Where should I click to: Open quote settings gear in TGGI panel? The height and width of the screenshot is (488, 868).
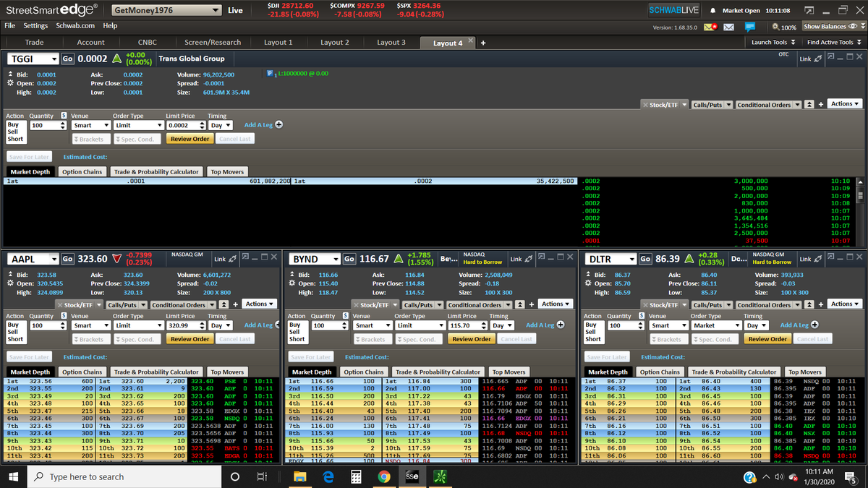pos(10,83)
